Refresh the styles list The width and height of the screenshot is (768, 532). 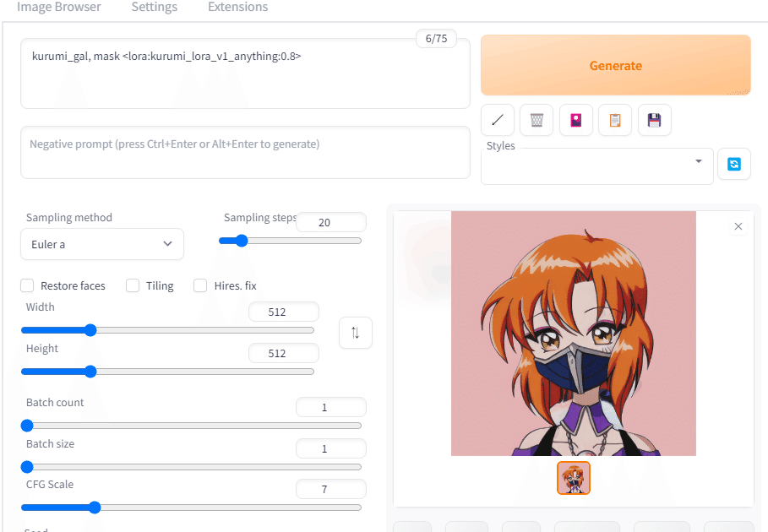click(733, 164)
